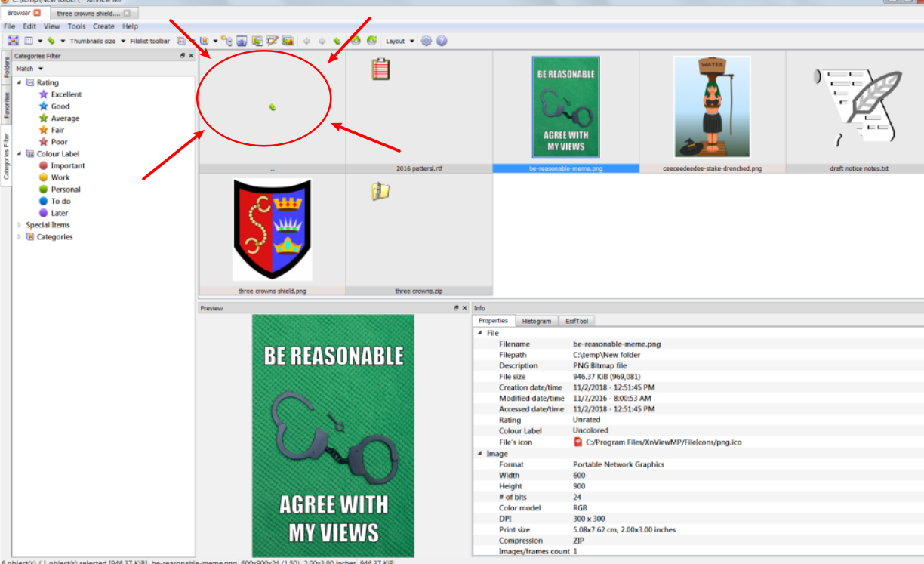Select the Later colour label
This screenshot has width=924, height=564.
(x=54, y=213)
